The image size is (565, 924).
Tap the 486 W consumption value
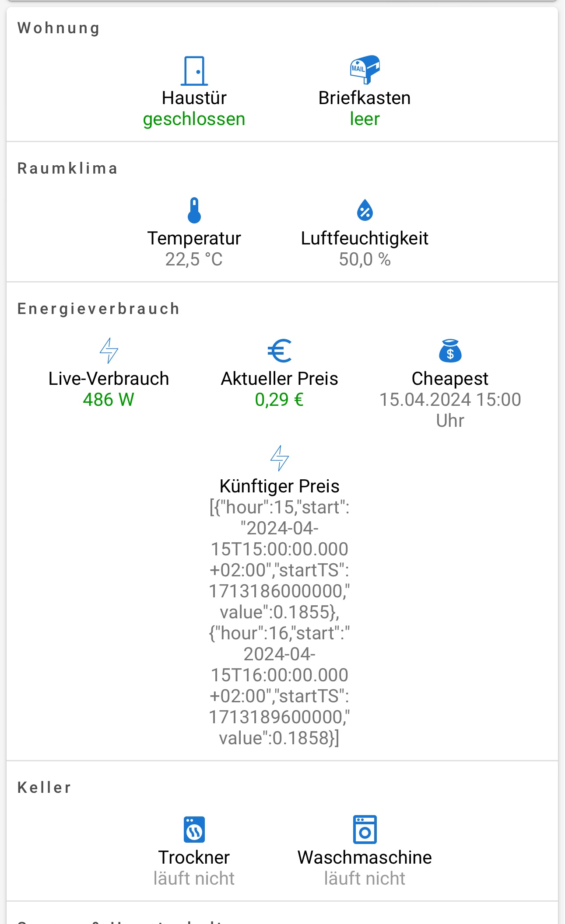(109, 400)
